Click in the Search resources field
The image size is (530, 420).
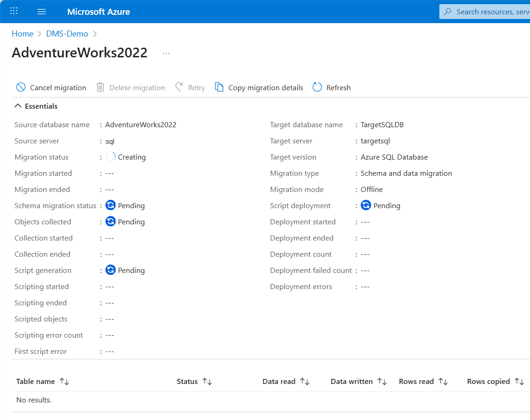coord(490,12)
